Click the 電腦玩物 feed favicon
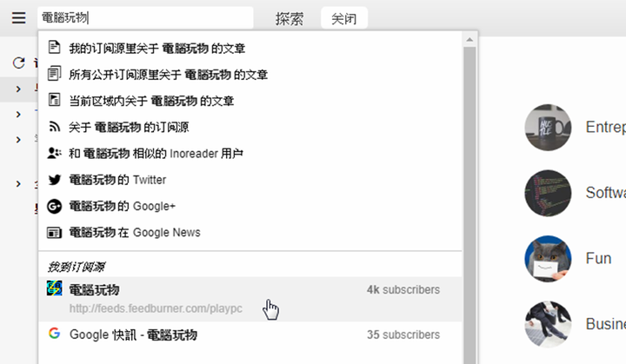 54,288
